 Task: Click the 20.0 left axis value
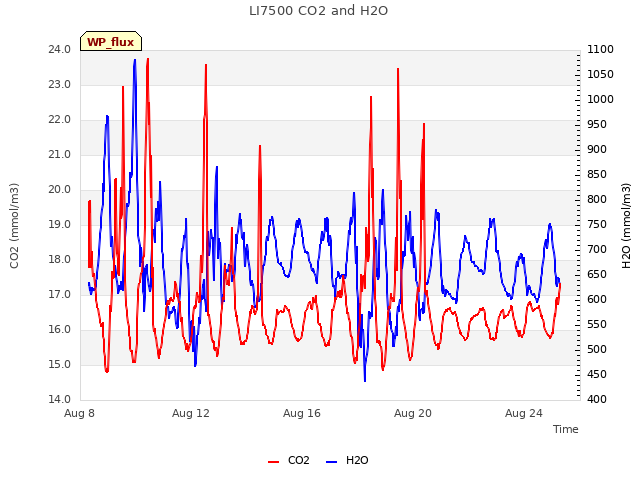tap(60, 189)
